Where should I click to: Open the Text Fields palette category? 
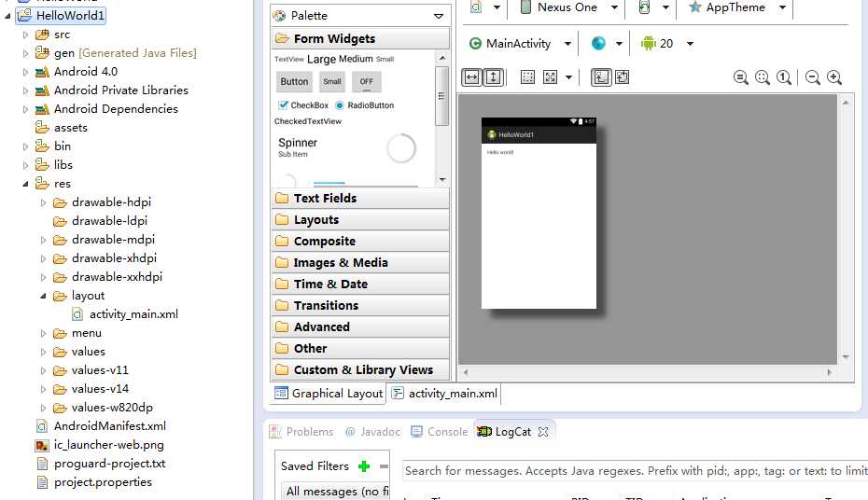tap(360, 198)
